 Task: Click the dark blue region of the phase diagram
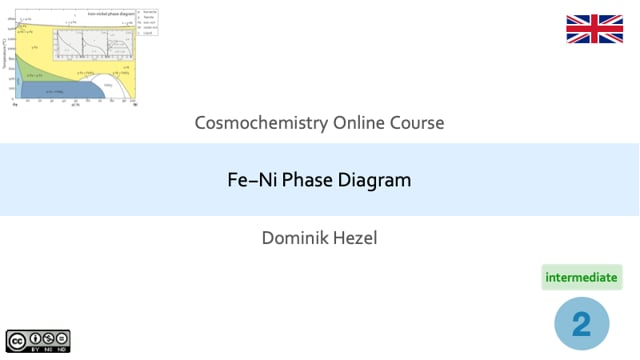coord(61,90)
